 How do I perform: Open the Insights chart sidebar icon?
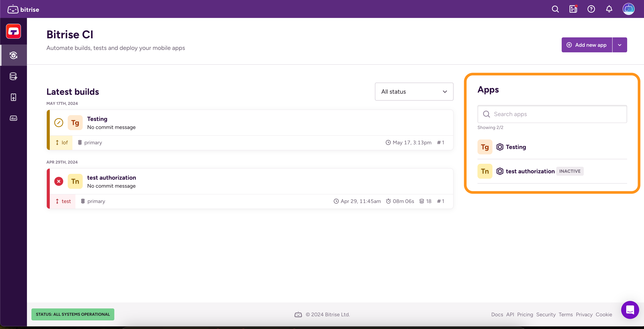(x=13, y=118)
